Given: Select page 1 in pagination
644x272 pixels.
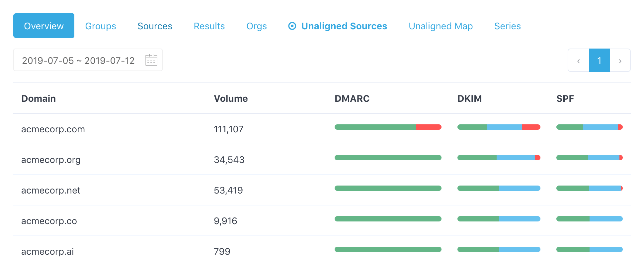Looking at the screenshot, I should [599, 61].
